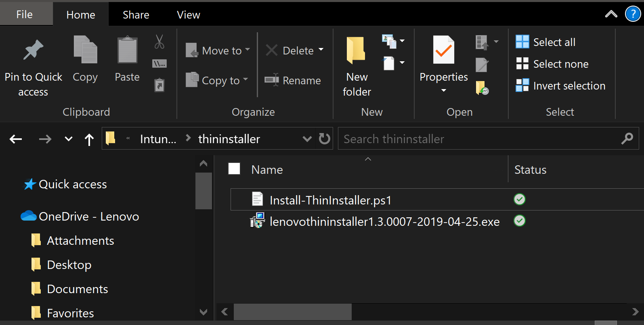
Task: Click Invert selection button
Action: 560,85
